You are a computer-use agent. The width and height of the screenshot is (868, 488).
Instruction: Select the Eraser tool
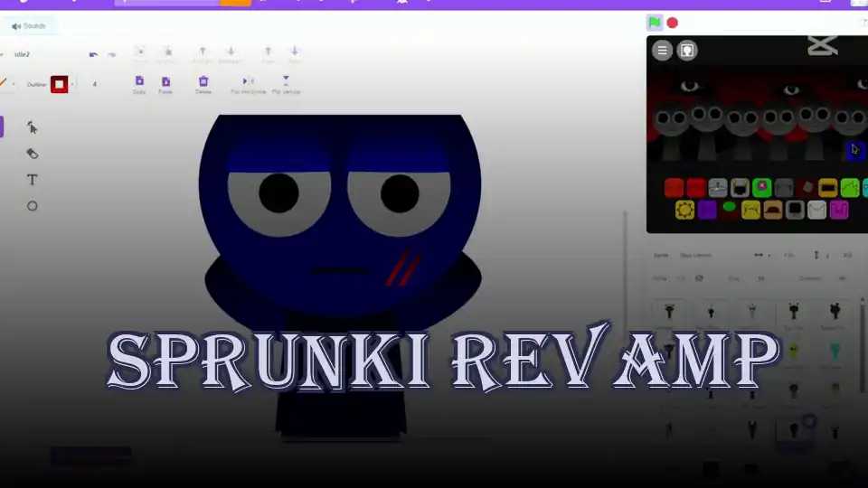point(33,154)
